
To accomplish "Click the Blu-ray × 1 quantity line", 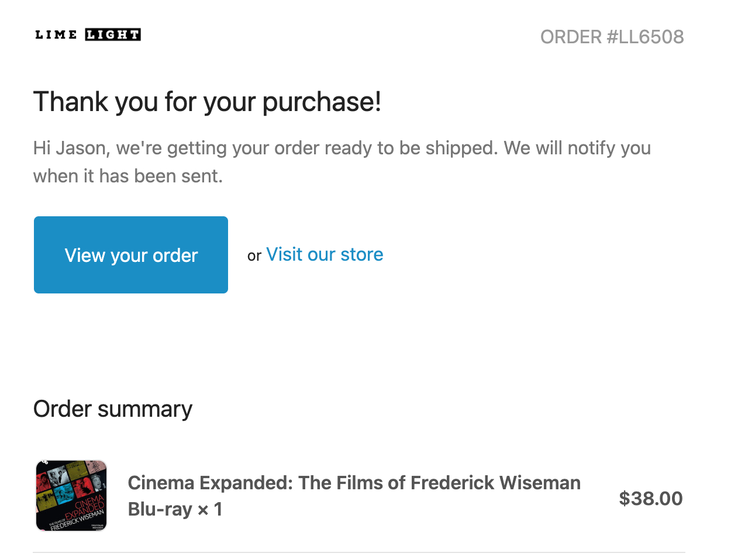I will pos(175,509).
